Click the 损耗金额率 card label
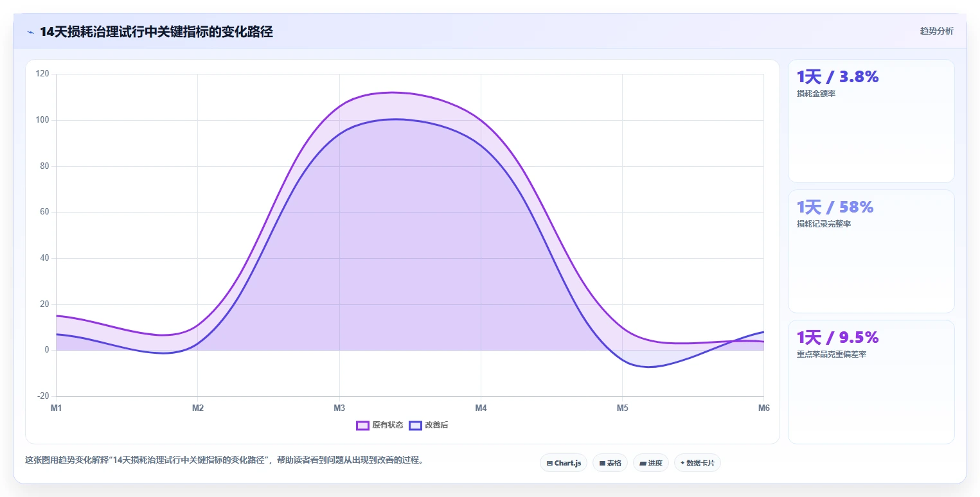The height and width of the screenshot is (497, 980). (816, 94)
